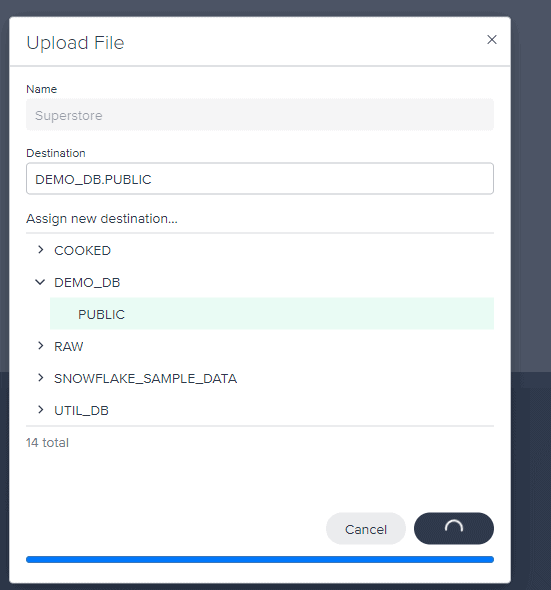Click the Destination field DEMO_DB.PUBLIC
This screenshot has height=590, width=551.
coord(260,179)
